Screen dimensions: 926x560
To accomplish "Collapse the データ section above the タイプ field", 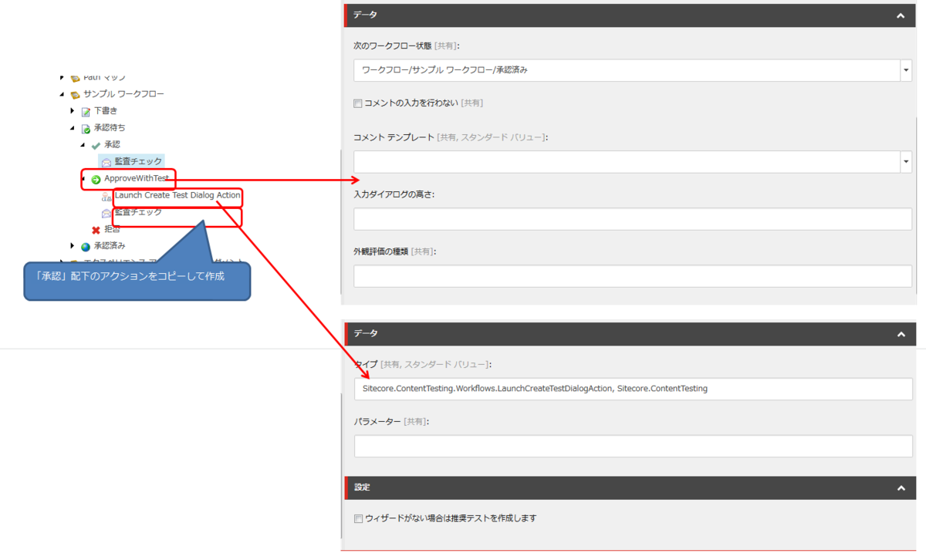I will tap(901, 334).
